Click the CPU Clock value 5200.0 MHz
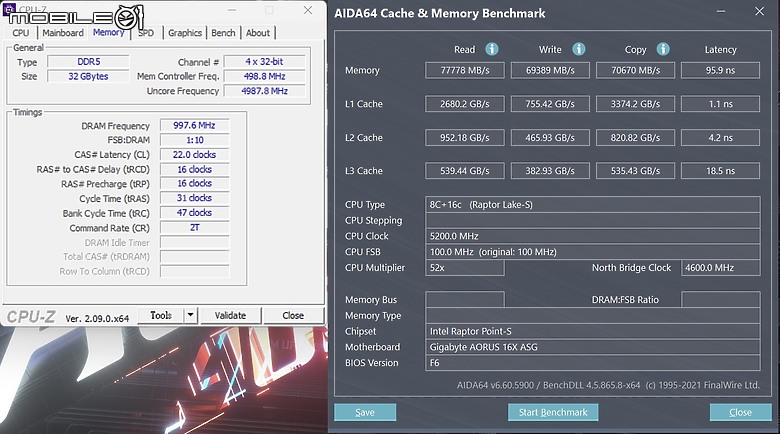 coord(592,236)
